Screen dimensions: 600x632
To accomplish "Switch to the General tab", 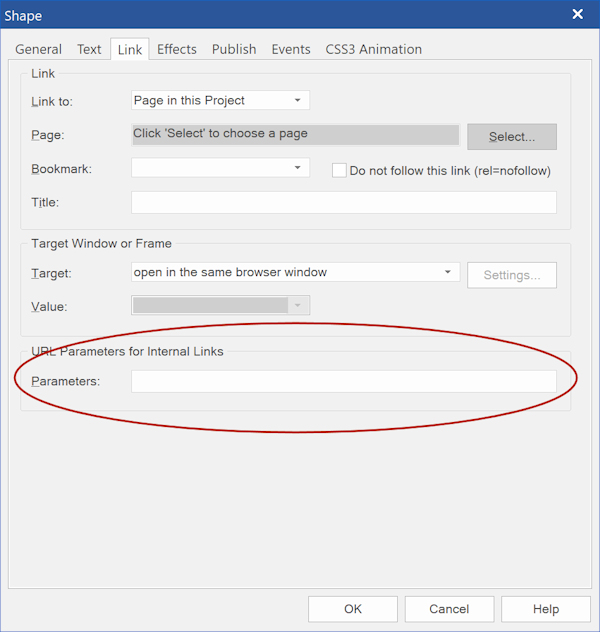I will coord(38,49).
